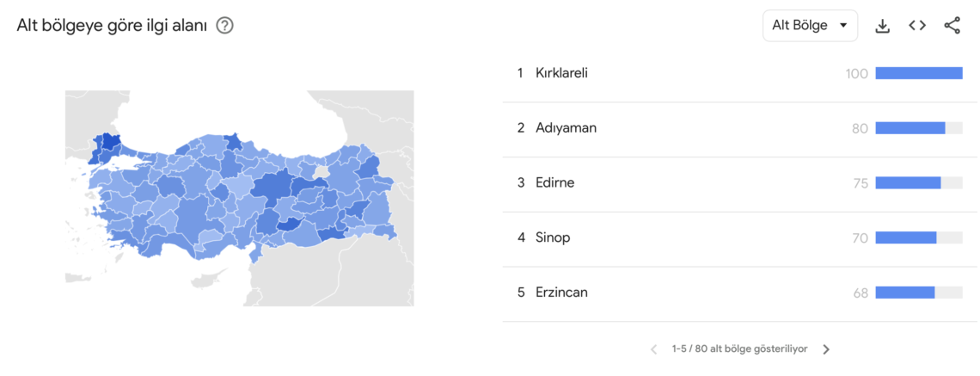Download the subregion data as CSV

pyautogui.click(x=882, y=26)
